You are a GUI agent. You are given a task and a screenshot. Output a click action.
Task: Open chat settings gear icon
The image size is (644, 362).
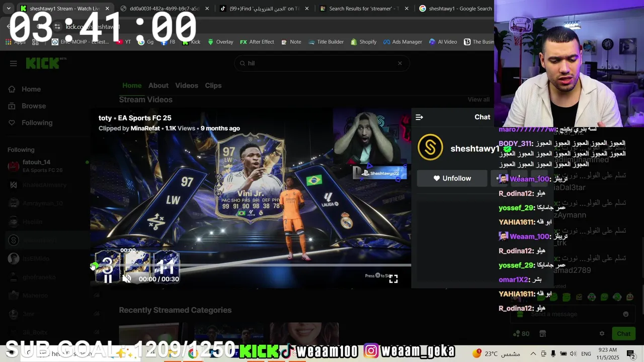tap(602, 333)
